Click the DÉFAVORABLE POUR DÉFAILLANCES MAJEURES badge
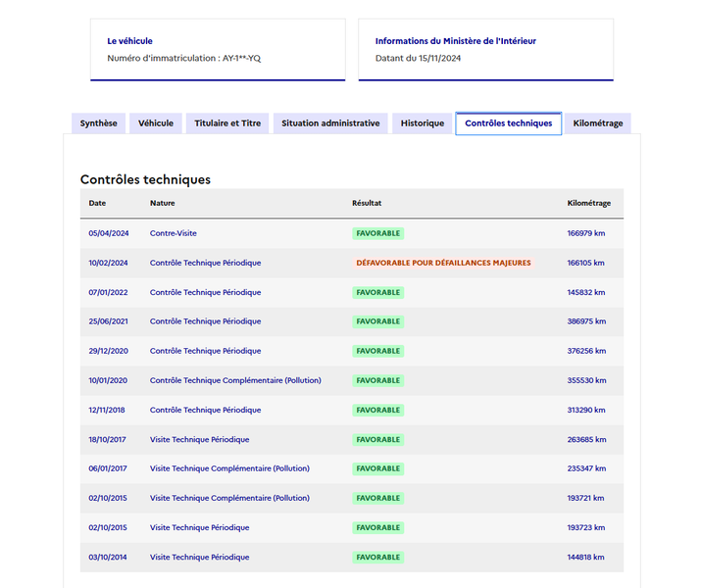702x588 pixels. coord(443,263)
